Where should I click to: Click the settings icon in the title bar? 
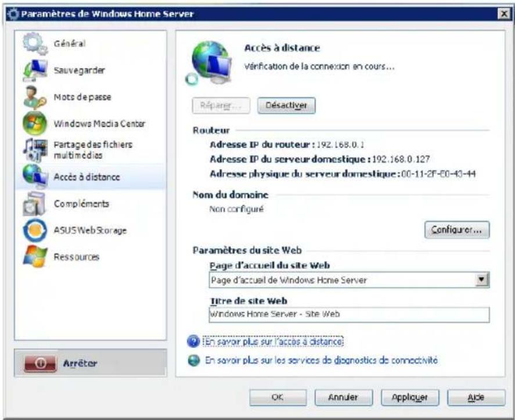pyautogui.click(x=12, y=14)
